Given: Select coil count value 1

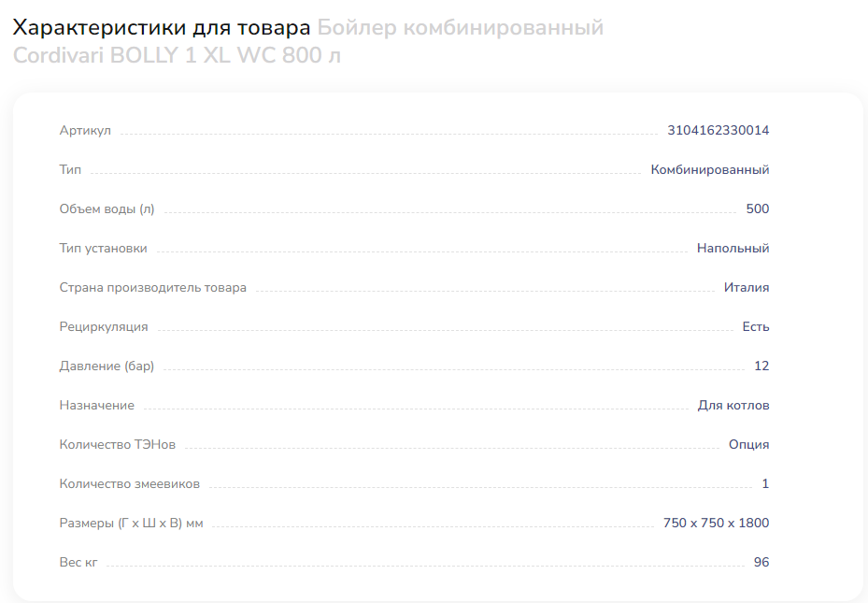Looking at the screenshot, I should 765,484.
